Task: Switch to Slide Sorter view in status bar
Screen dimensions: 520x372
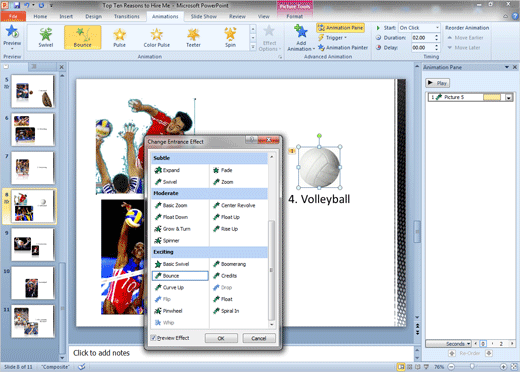Action: [x=410, y=367]
